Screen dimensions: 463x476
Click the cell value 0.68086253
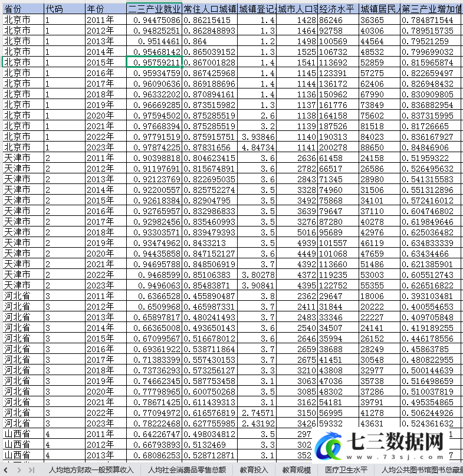[154, 455]
